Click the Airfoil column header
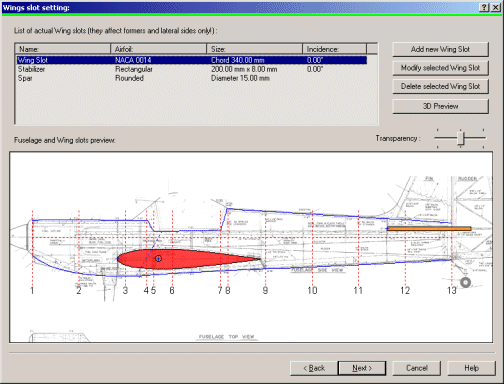Image resolution: width=504 pixels, height=384 pixels. coord(159,49)
